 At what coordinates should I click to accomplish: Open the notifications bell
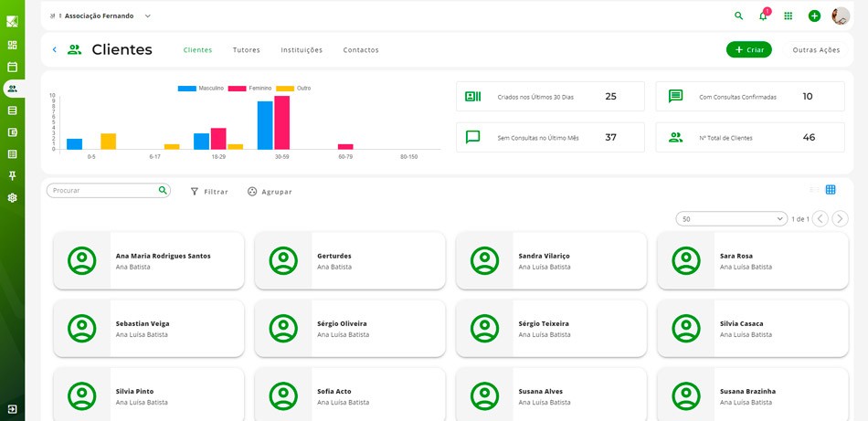point(763,16)
